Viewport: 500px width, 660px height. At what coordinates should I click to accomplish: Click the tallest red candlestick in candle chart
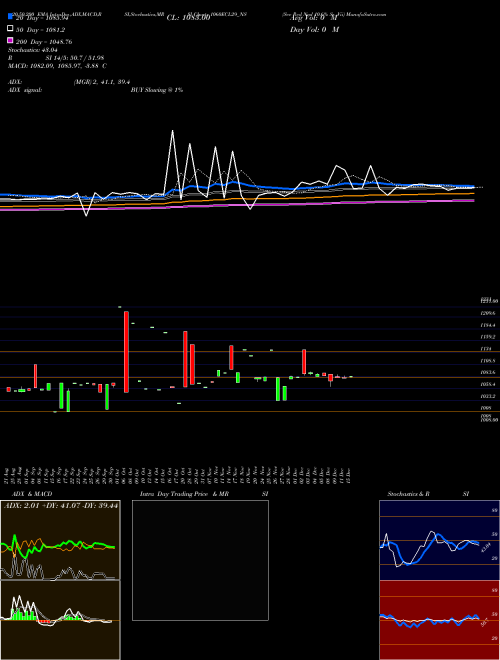tap(126, 352)
